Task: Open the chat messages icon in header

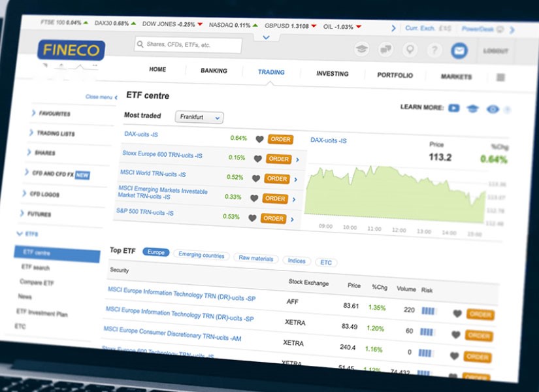Action: (385, 50)
